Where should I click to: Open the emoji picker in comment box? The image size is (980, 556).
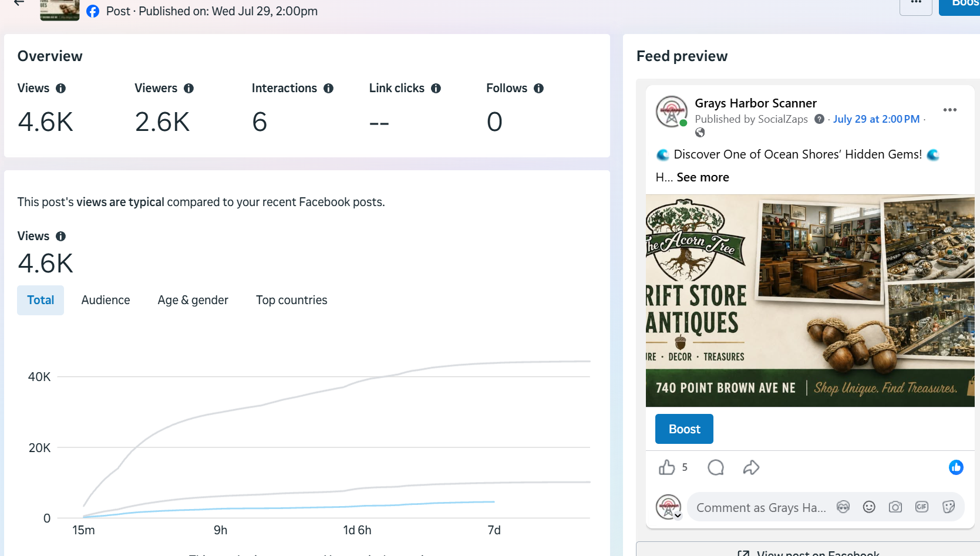pos(869,507)
